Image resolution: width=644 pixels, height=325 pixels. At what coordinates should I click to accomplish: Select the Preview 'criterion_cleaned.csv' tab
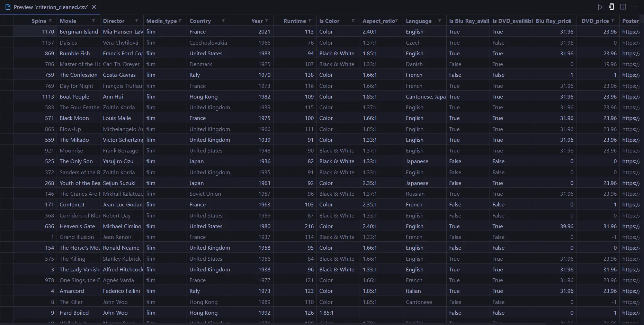[x=50, y=7]
